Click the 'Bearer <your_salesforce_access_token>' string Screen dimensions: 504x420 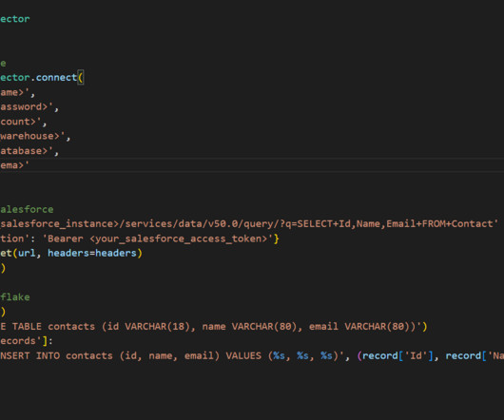click(x=158, y=239)
